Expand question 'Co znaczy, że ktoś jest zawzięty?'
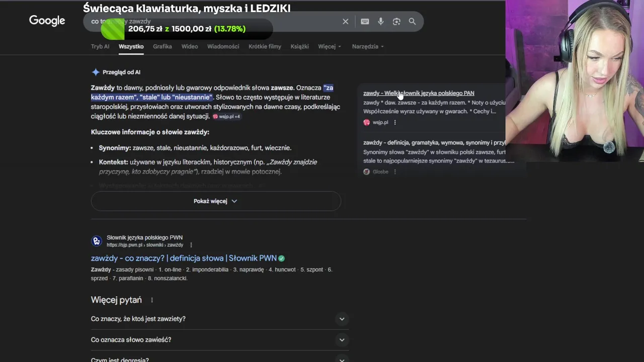This screenshot has height=362, width=644. coord(220,319)
